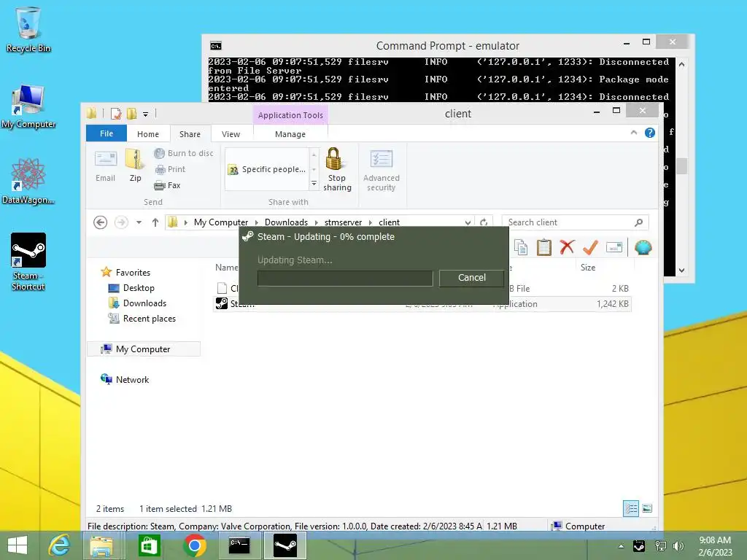Select My Computer in navigation pane
747x560 pixels.
pos(144,349)
